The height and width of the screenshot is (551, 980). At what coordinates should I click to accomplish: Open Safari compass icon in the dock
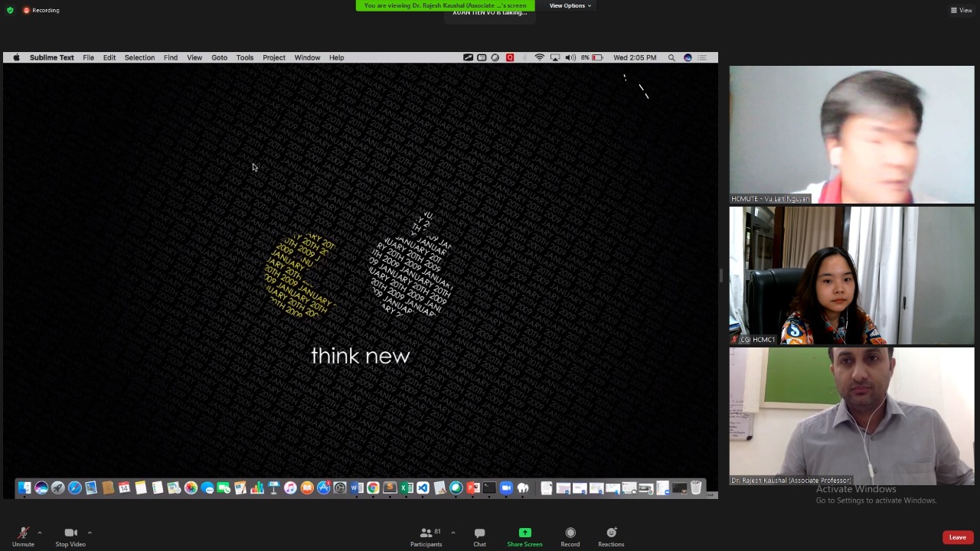75,488
